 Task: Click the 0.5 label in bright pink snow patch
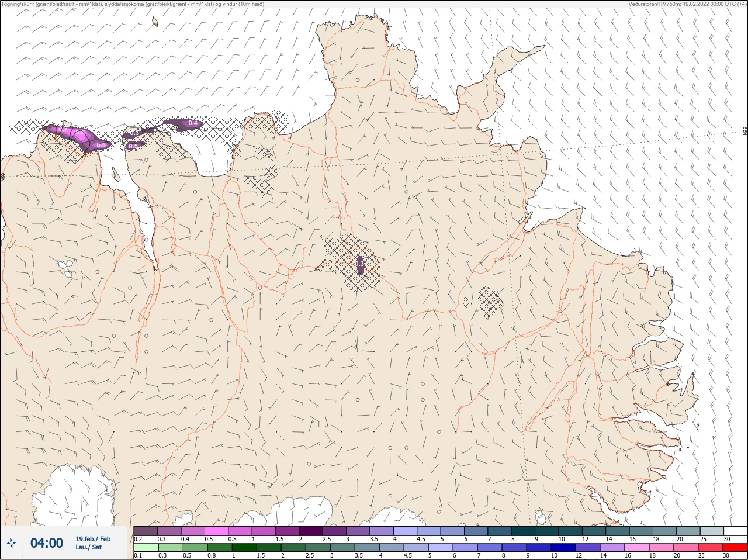click(101, 145)
